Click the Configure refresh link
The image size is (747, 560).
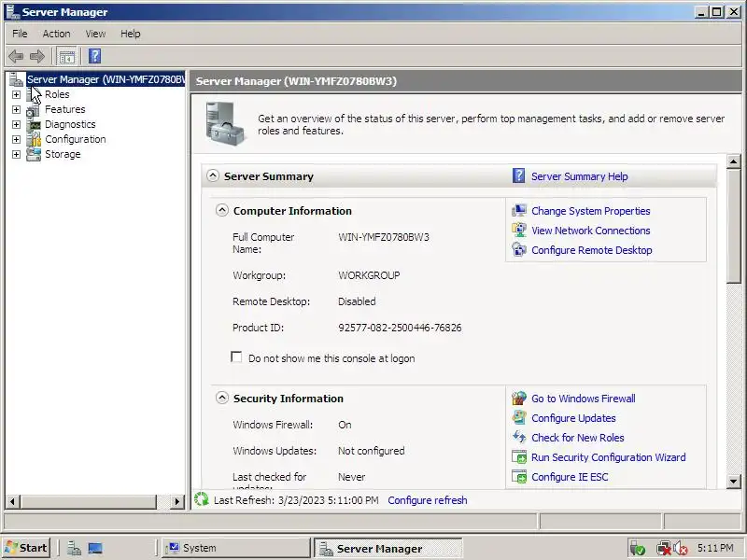pos(428,500)
